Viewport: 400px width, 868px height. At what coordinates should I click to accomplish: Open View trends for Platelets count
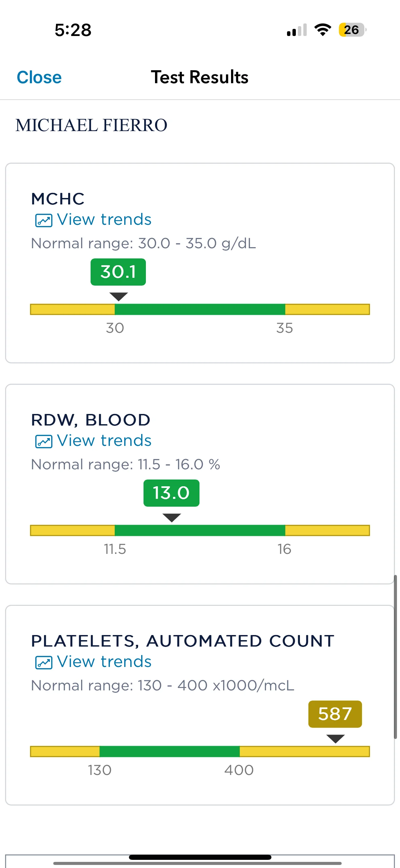(x=104, y=662)
